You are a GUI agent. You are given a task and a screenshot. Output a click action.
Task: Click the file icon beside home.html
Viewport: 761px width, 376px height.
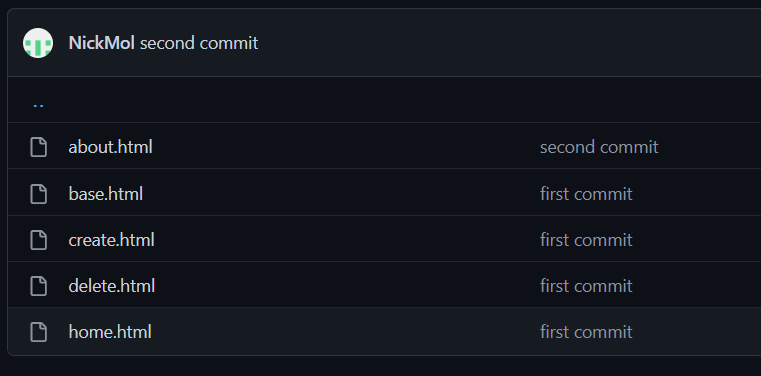click(39, 332)
